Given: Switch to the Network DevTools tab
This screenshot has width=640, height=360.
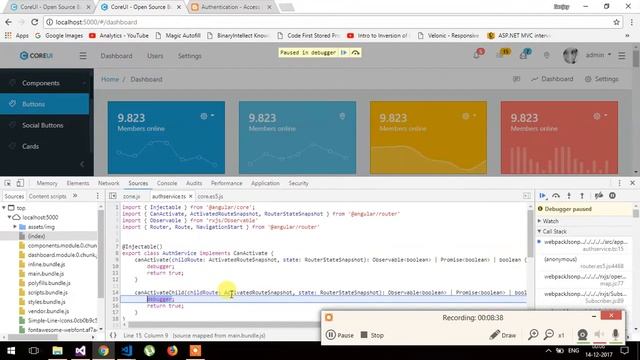Looking at the screenshot, I should point(109,183).
